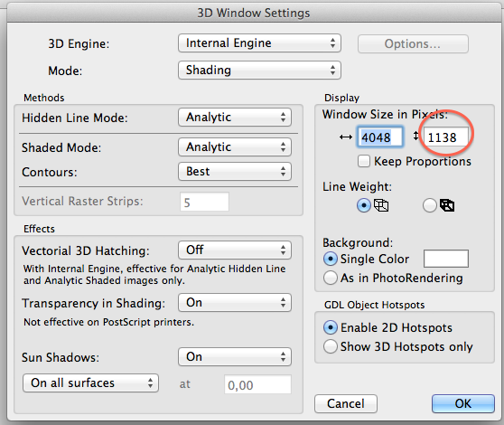Viewport: 504px width, 425px height.
Task: Open Transparency in Shading dropdown
Action: [x=235, y=302]
